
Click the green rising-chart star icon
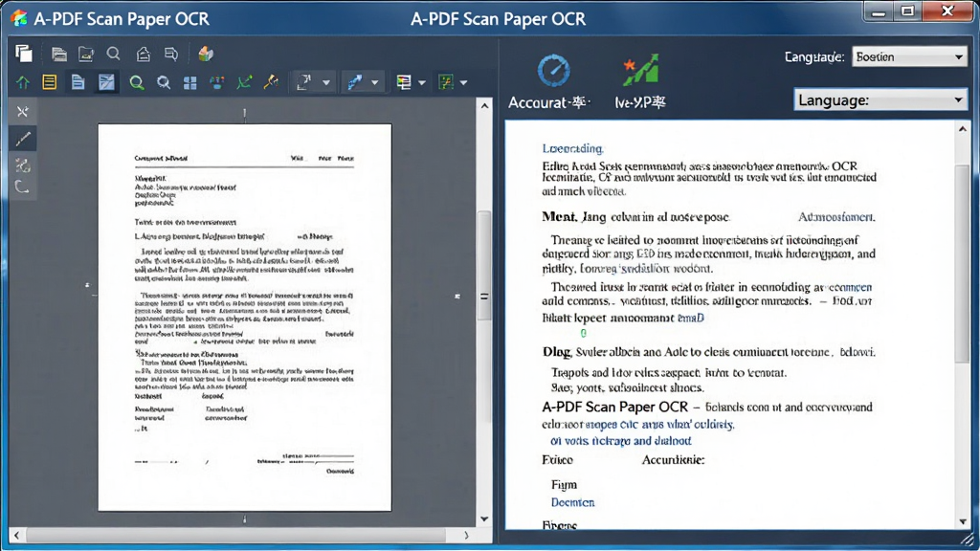(x=640, y=70)
